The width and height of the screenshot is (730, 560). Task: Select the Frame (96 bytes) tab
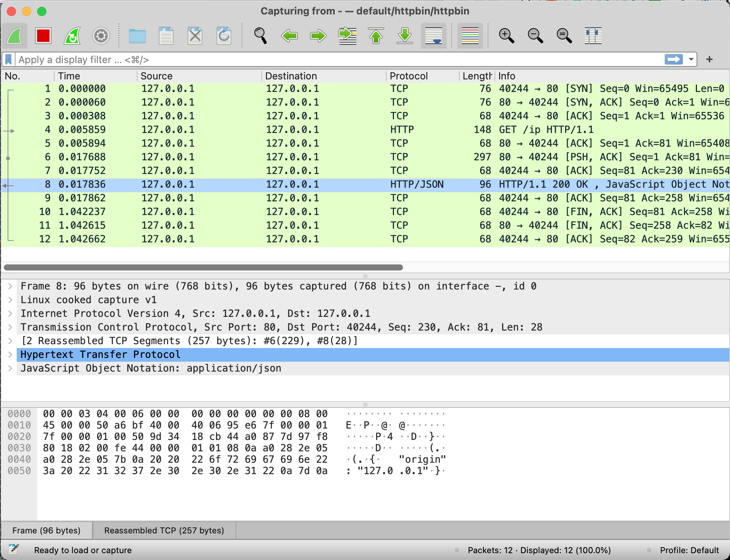[46, 530]
